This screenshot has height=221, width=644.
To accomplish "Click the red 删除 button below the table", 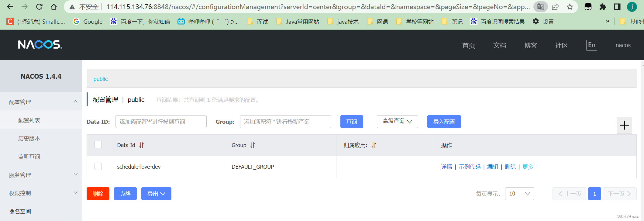I will click(x=98, y=194).
